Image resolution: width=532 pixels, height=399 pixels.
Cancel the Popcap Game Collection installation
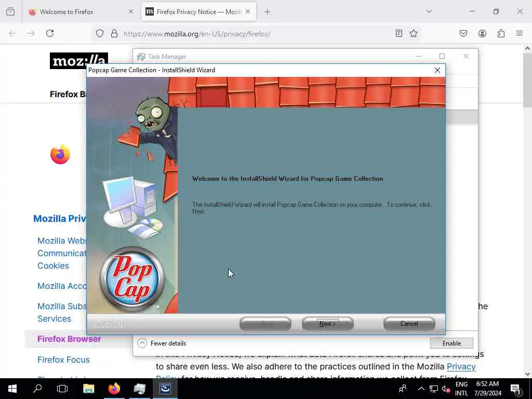coord(409,324)
